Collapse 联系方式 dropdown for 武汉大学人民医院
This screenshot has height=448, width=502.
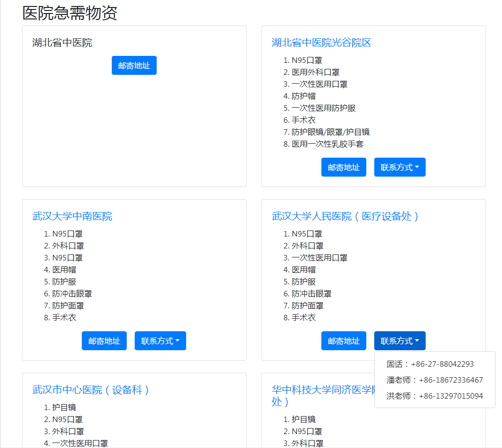pos(400,341)
